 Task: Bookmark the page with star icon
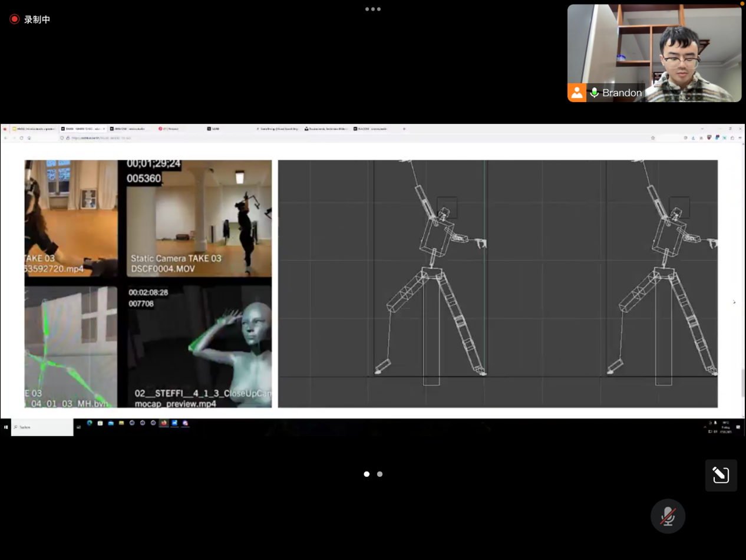tap(653, 138)
